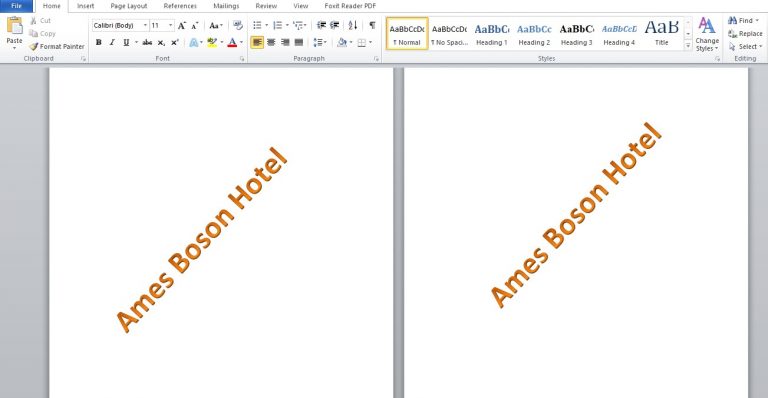Toggle Justify alignment
768x398 pixels.
pyautogui.click(x=298, y=43)
